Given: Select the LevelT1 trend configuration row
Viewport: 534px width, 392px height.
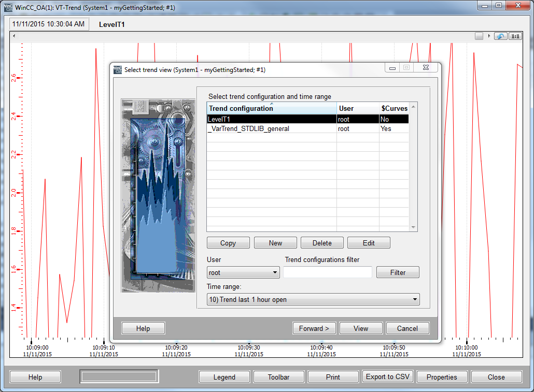Looking at the screenshot, I should [307, 119].
